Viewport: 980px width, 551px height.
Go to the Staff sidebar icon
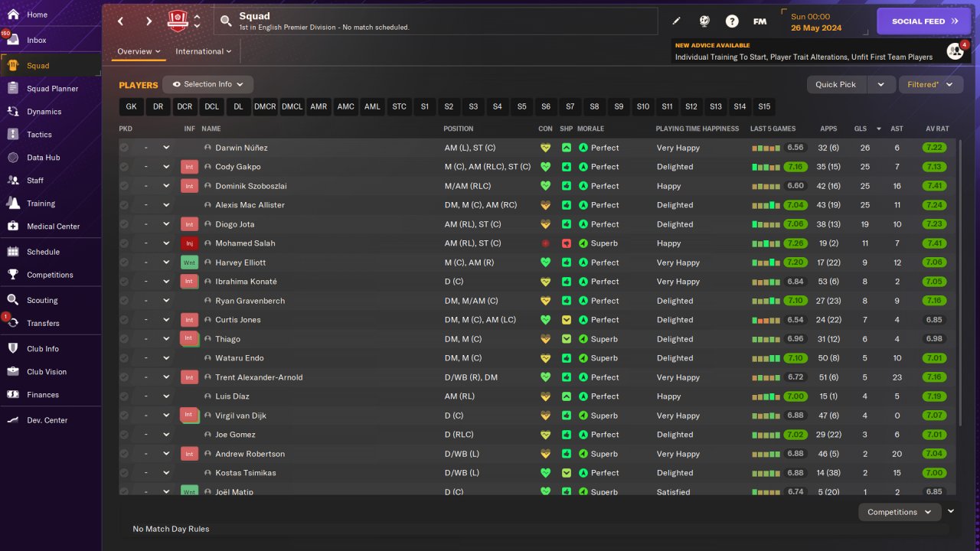click(13, 181)
